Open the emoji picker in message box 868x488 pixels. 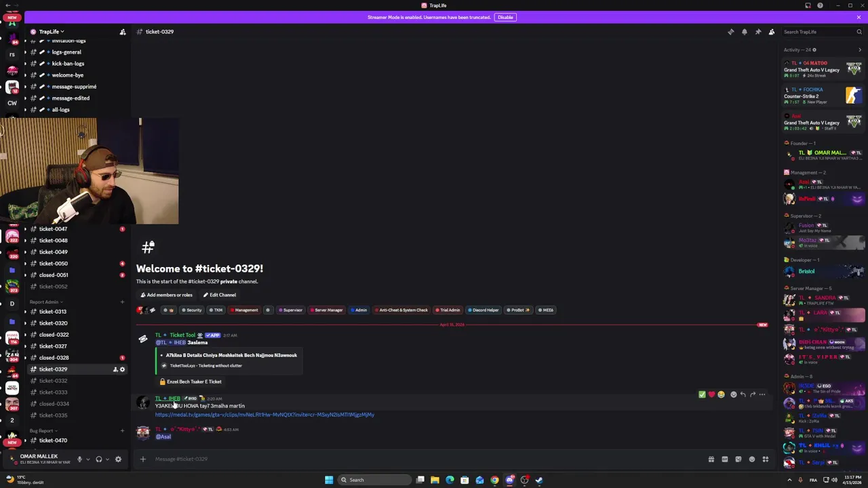point(752,460)
